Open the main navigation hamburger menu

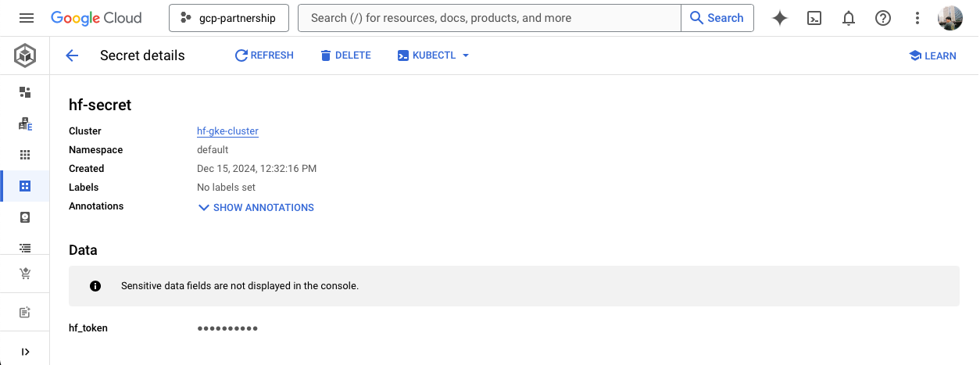coord(26,18)
